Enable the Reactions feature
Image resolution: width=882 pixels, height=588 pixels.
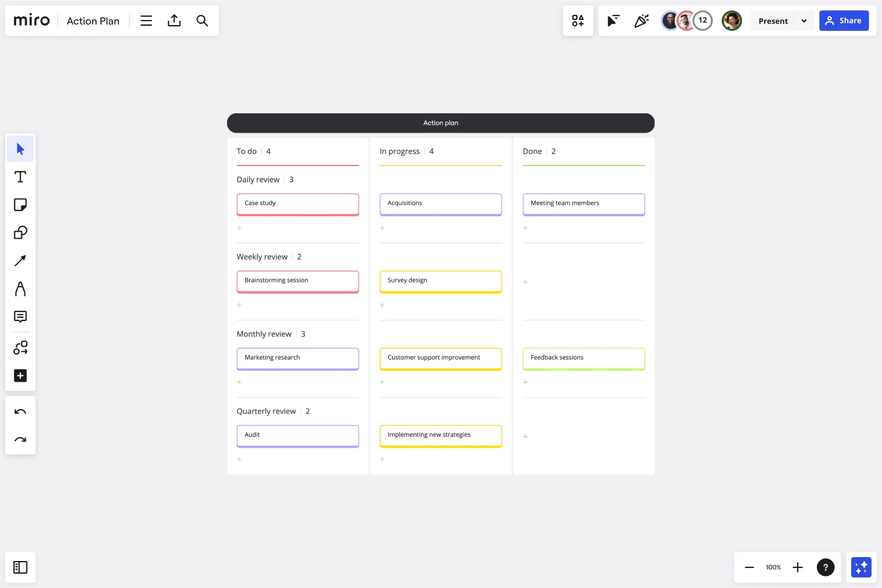pos(641,20)
